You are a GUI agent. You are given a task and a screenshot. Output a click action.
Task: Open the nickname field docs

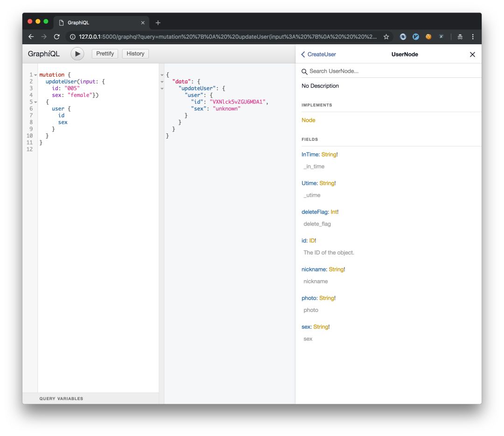click(314, 269)
